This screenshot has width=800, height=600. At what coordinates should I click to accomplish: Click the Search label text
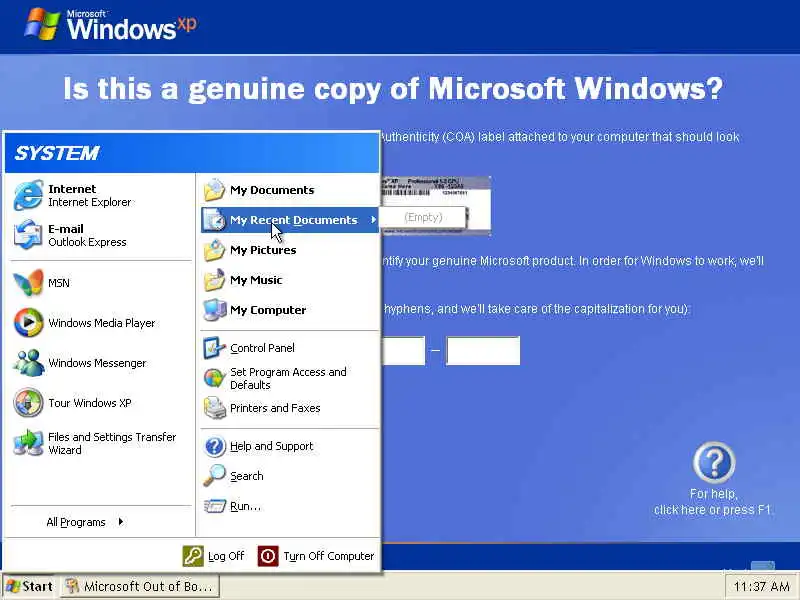tap(246, 476)
